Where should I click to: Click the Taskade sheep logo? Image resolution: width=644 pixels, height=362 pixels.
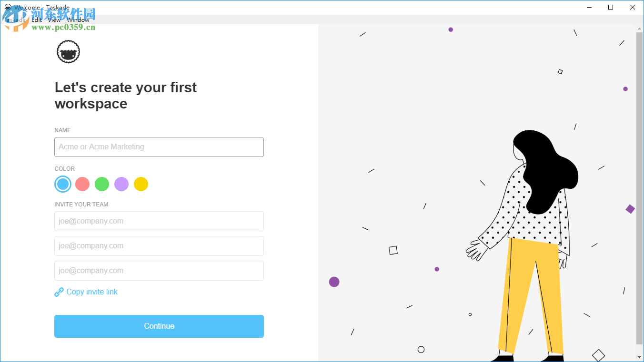pyautogui.click(x=68, y=52)
